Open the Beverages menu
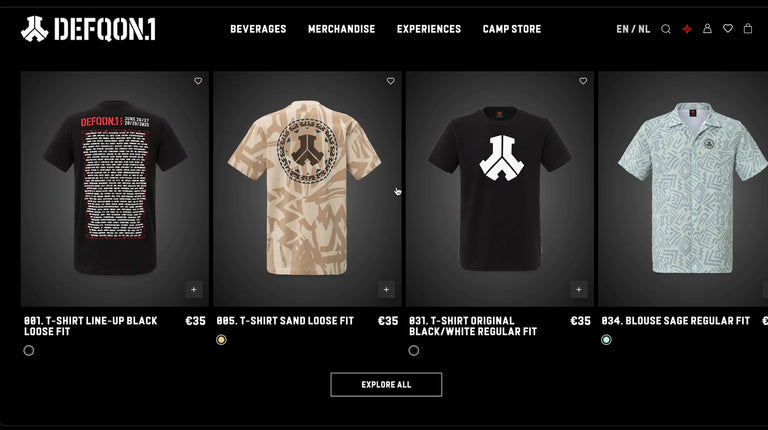This screenshot has height=430, width=768. point(258,29)
